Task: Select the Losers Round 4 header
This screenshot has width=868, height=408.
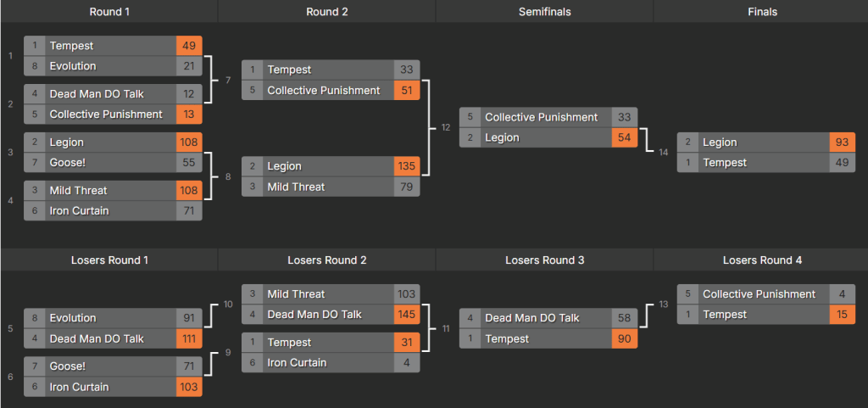Action: 761,260
